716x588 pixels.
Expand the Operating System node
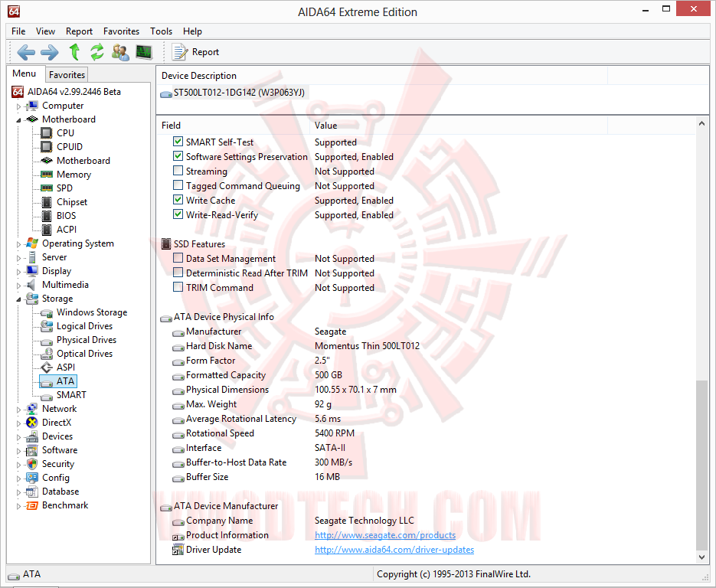pyautogui.click(x=18, y=244)
